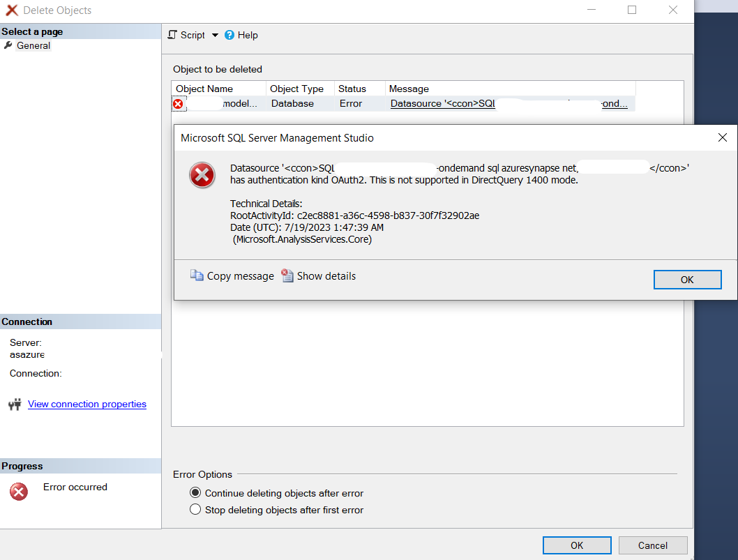Select Continue deleting objects after error
This screenshot has height=560, width=738.
(276, 493)
